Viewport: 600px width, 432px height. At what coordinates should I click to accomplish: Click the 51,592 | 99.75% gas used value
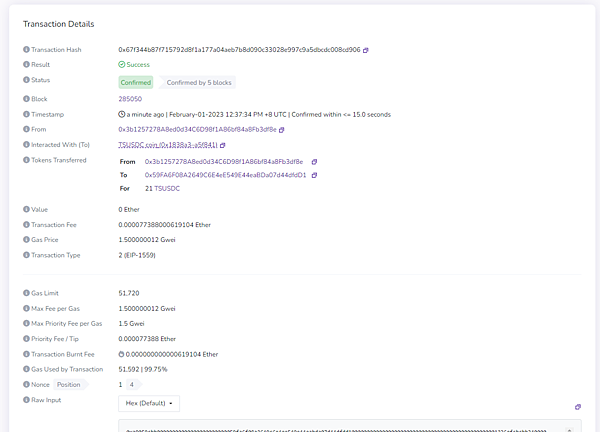pyautogui.click(x=143, y=369)
